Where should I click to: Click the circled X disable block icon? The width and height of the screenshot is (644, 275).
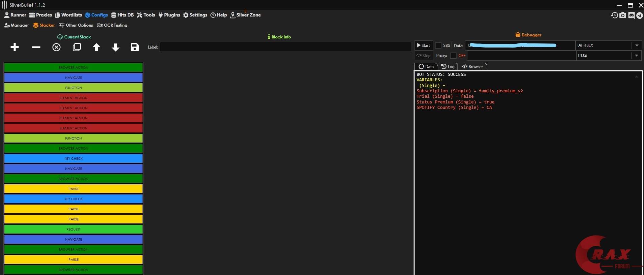click(56, 48)
